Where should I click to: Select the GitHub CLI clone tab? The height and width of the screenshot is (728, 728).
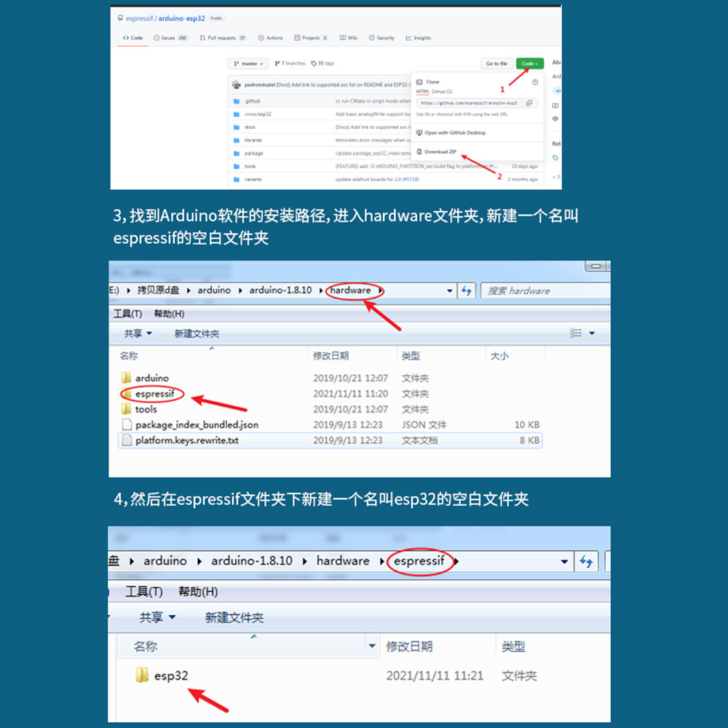(x=442, y=92)
